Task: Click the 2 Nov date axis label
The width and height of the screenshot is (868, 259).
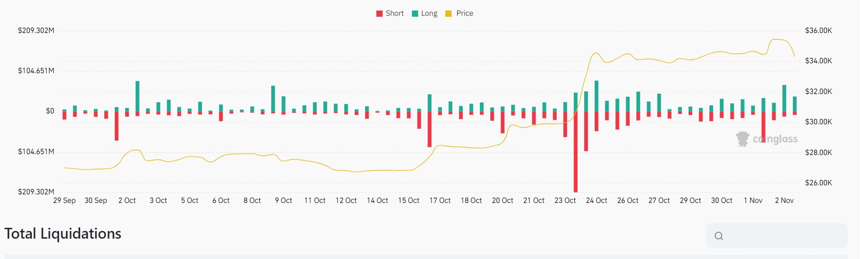Action: 784,201
